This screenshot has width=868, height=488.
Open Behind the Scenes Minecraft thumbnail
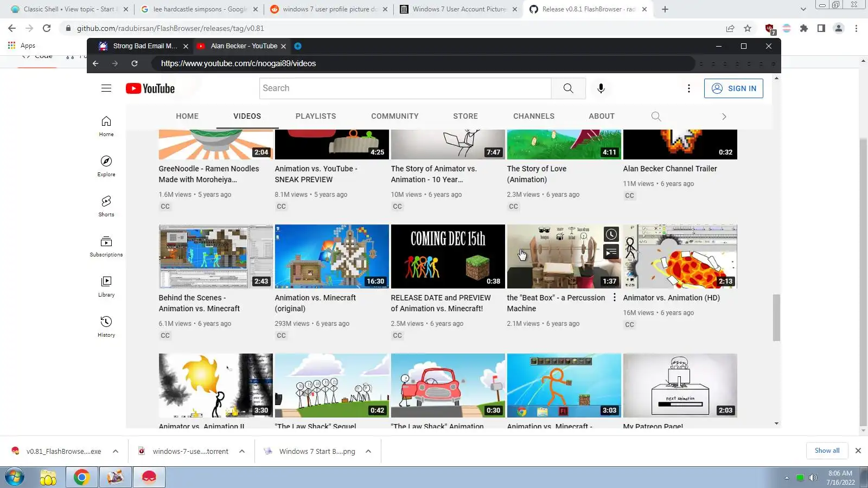[215, 256]
